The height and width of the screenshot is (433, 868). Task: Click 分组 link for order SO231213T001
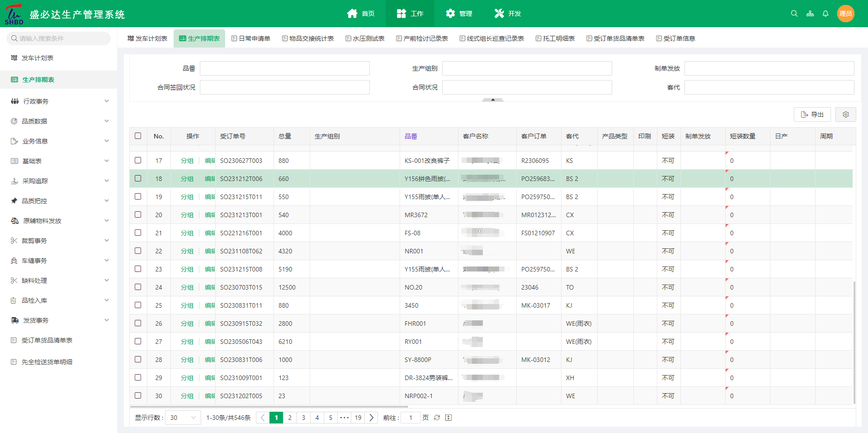(x=187, y=215)
